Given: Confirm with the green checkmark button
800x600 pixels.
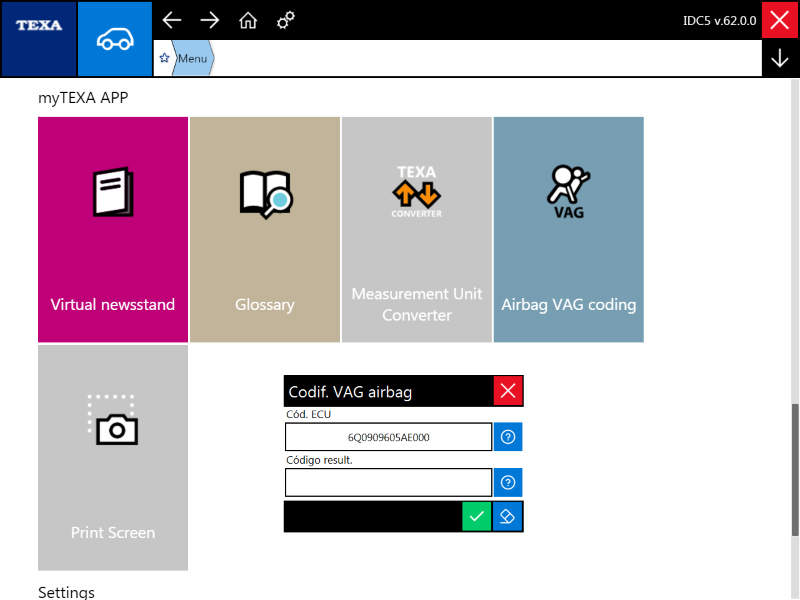Looking at the screenshot, I should 477,517.
